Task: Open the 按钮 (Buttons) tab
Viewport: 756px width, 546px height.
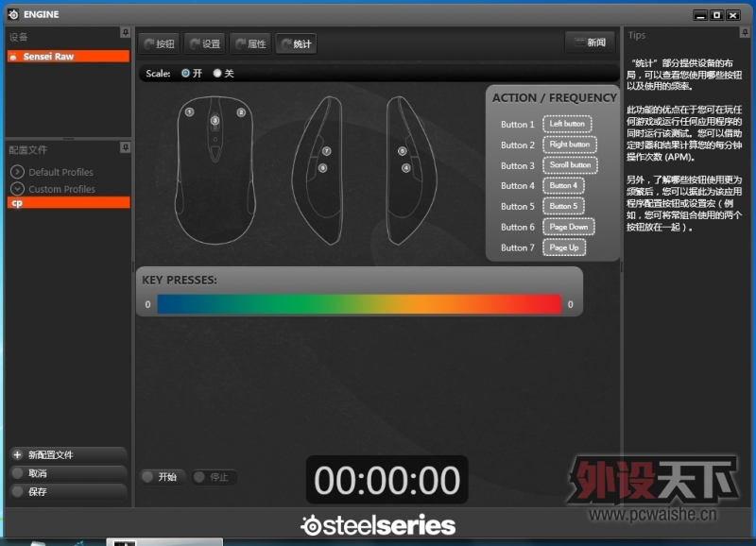Action: click(x=159, y=43)
